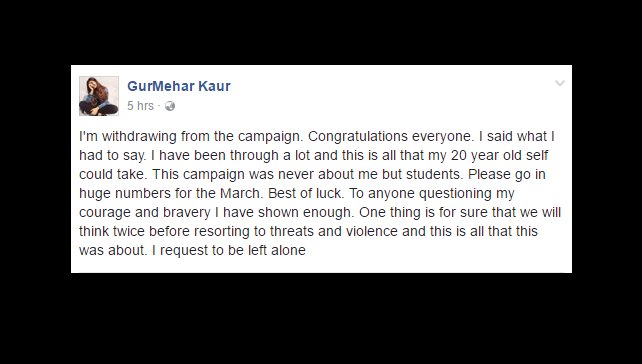The image size is (642, 364).
Task: Open GurMehar Kaur's profile picture
Action: point(99,96)
